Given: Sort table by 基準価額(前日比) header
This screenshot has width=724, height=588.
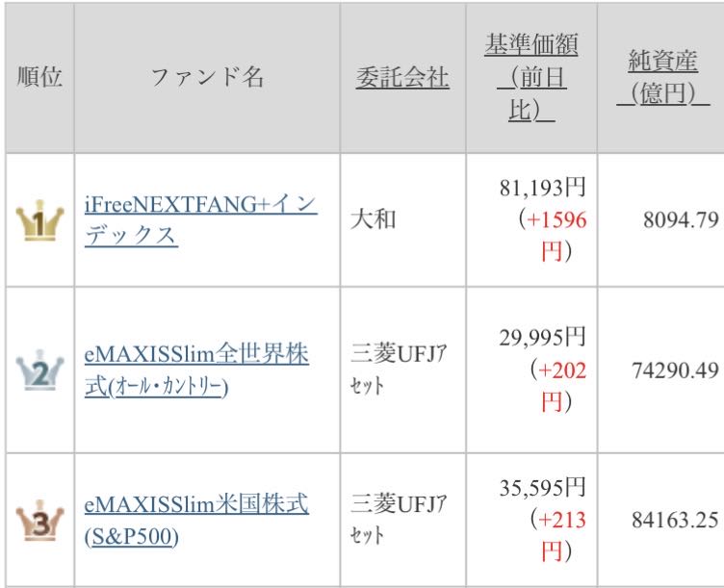Looking at the screenshot, I should 531,77.
